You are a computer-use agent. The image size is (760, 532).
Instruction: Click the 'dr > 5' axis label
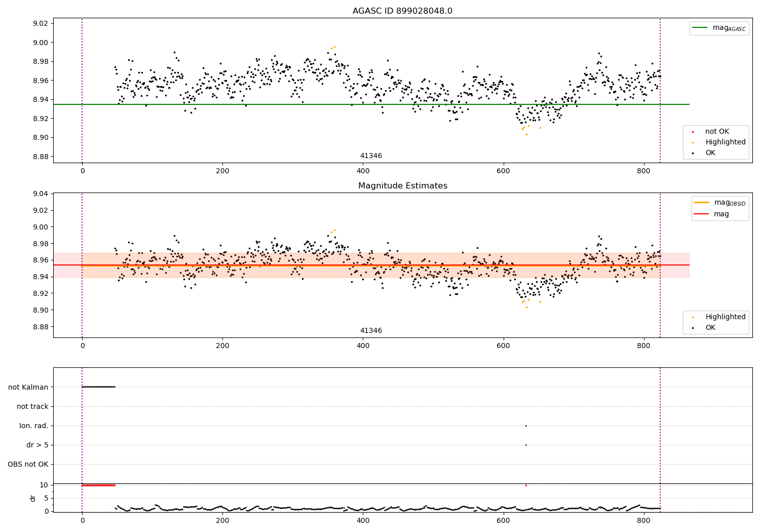(x=37, y=445)
